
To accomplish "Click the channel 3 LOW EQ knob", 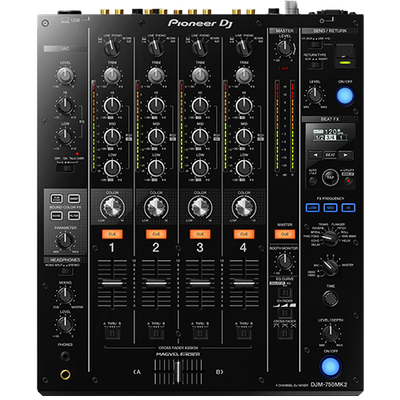I will tap(200, 168).
